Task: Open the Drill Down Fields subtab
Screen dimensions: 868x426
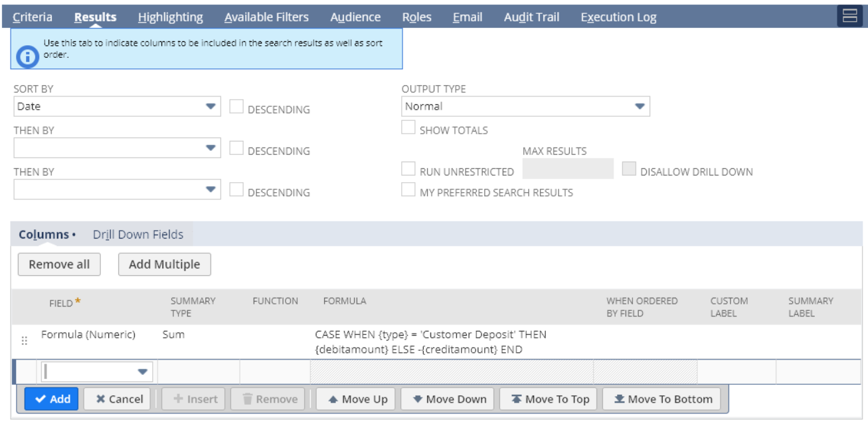Action: [x=137, y=234]
